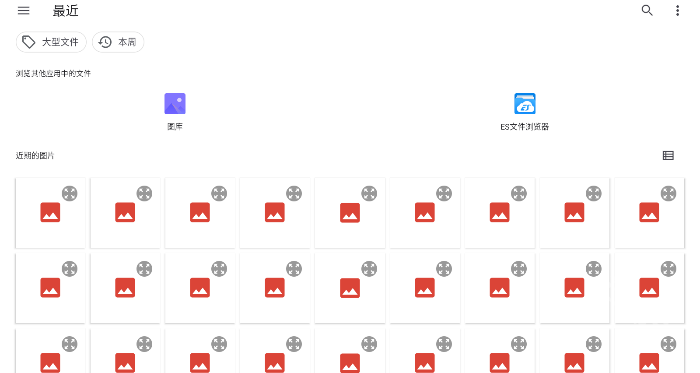The image size is (700, 373).
Task: Switch to list view with the layout icon
Action: [x=668, y=155]
